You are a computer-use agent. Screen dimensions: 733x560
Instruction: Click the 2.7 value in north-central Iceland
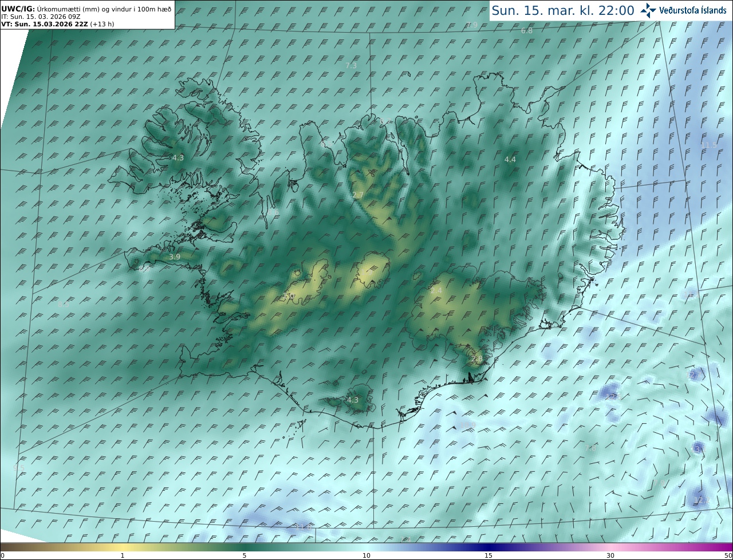pyautogui.click(x=358, y=195)
